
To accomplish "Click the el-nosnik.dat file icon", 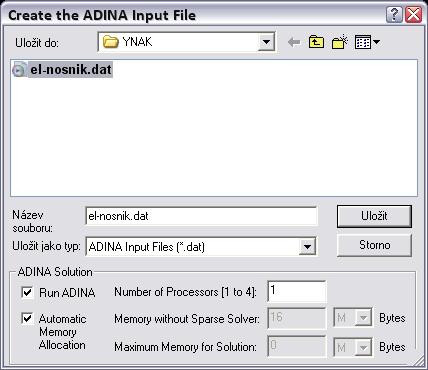I will [19, 70].
